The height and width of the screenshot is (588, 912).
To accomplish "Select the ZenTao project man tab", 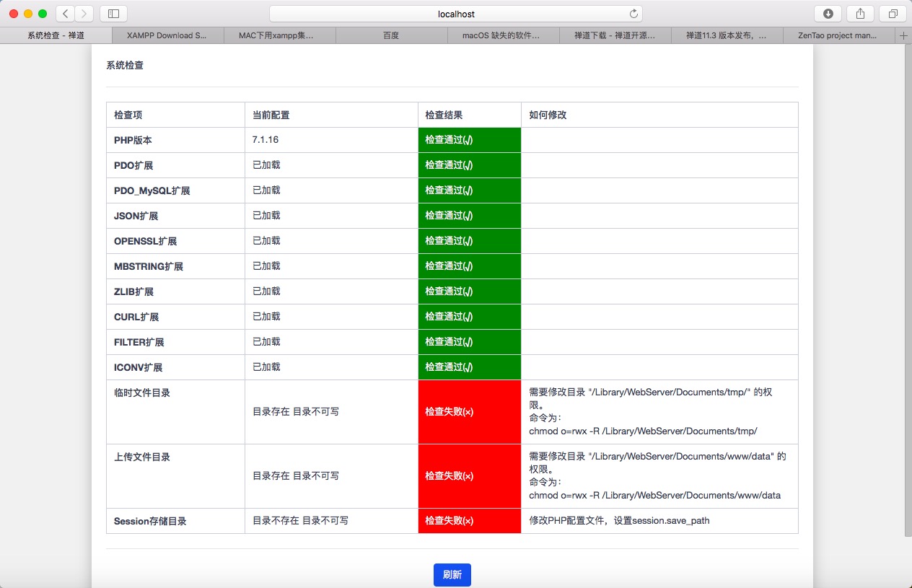I will click(x=838, y=35).
